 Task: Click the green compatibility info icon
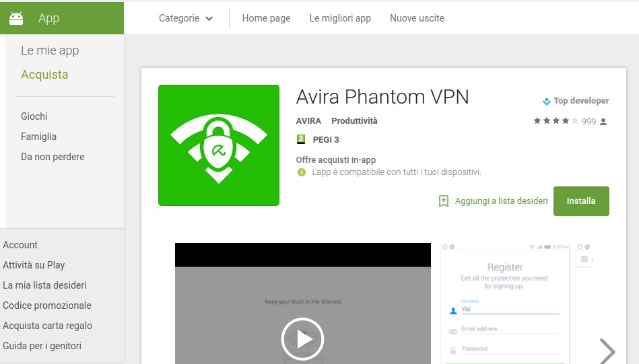302,172
